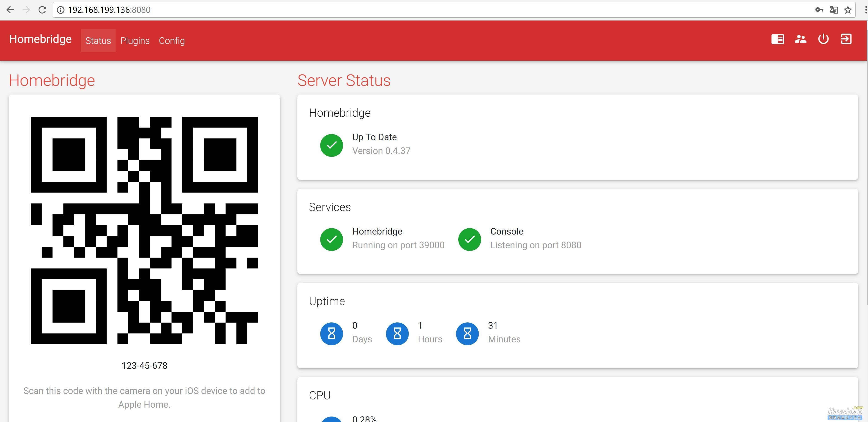Click the Console service label
This screenshot has width=868, height=422.
507,232
